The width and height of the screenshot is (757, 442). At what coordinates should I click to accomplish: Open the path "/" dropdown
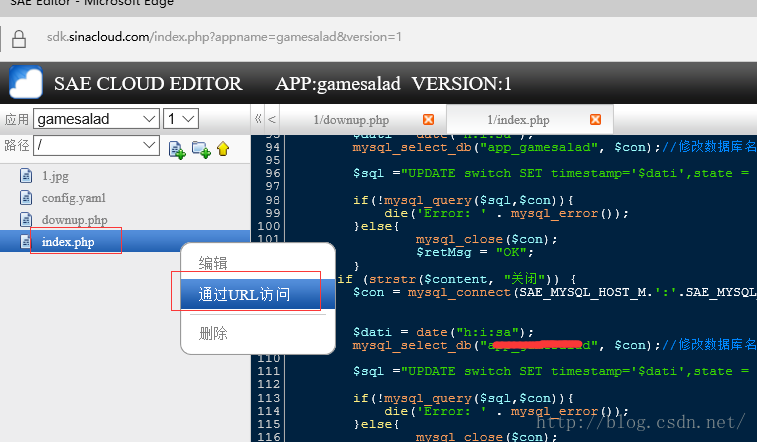[97, 145]
